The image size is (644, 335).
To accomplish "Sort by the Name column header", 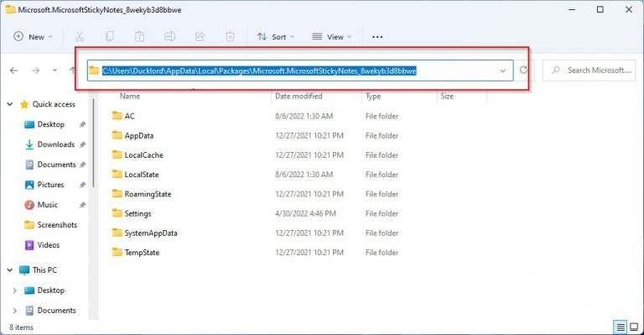I will pyautogui.click(x=130, y=97).
